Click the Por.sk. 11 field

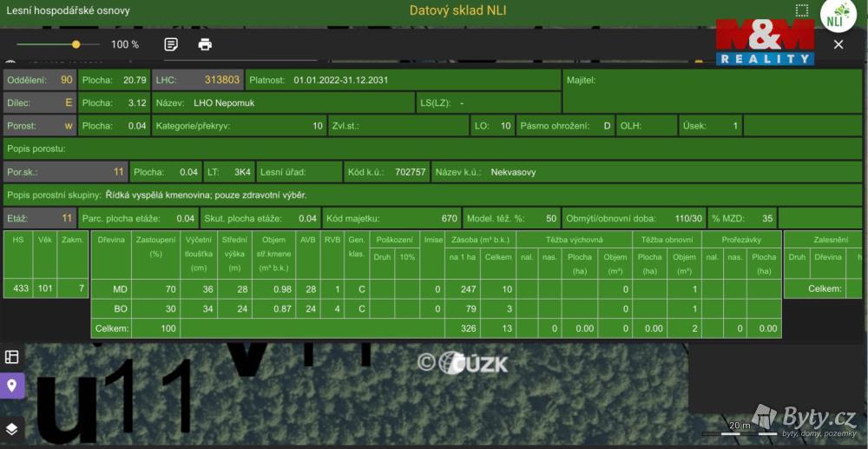pos(66,172)
